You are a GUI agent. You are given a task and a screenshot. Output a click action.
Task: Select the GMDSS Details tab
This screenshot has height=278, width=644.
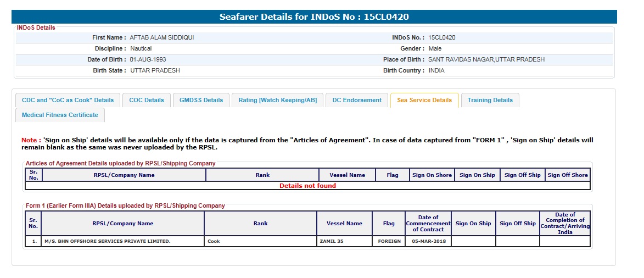point(201,100)
